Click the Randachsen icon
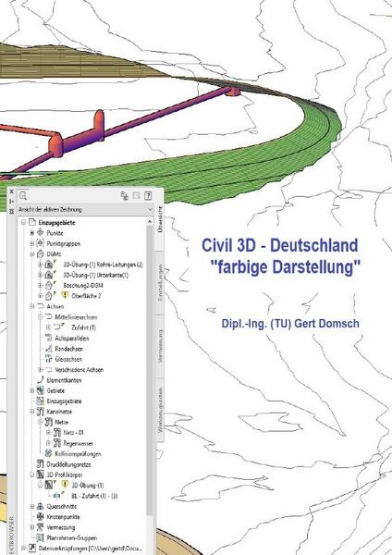 pyautogui.click(x=48, y=349)
